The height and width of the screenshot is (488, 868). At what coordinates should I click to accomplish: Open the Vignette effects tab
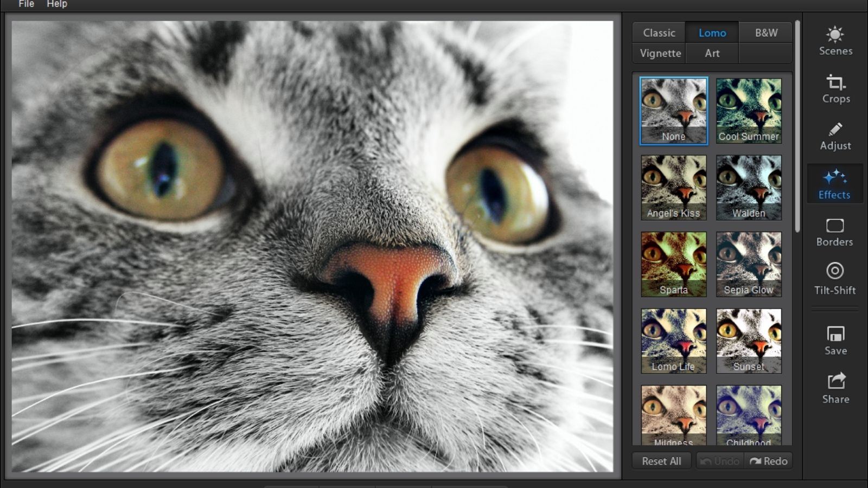coord(660,53)
